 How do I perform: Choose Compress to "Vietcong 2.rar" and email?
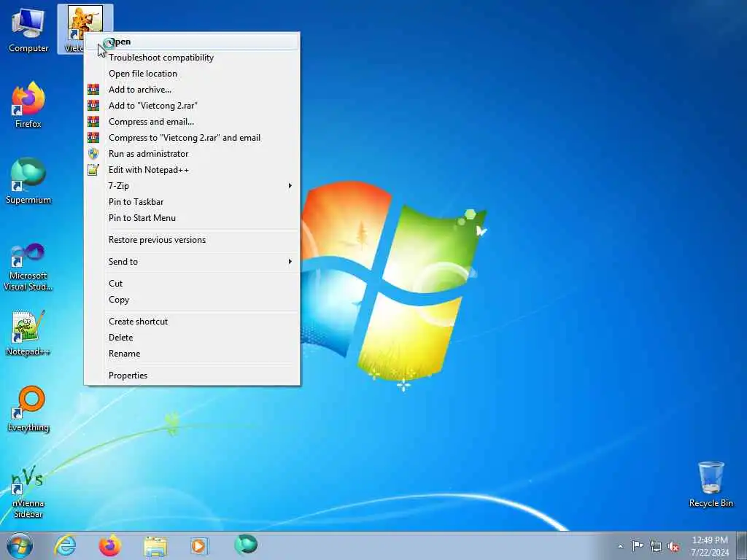[193, 138]
